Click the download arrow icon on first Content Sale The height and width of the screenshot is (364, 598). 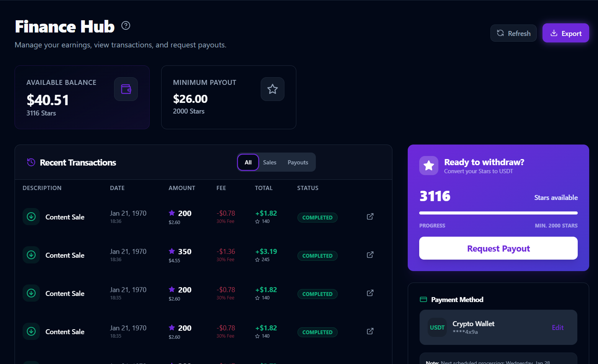31,216
